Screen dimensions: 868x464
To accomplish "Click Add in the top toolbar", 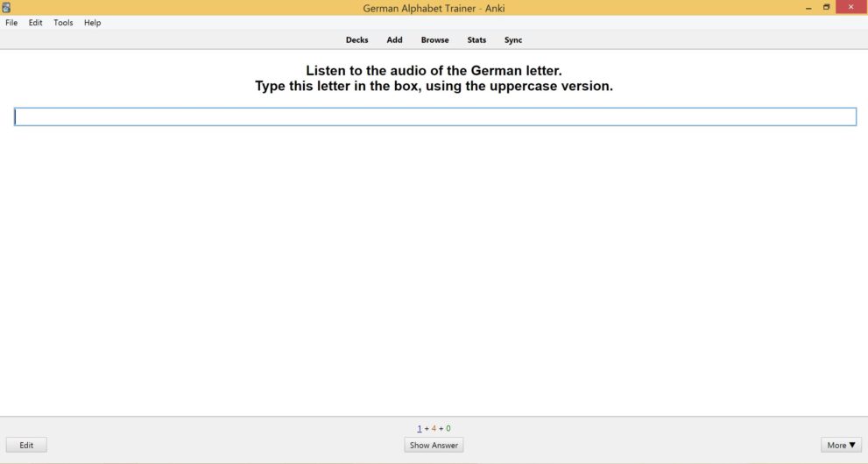I will [394, 40].
